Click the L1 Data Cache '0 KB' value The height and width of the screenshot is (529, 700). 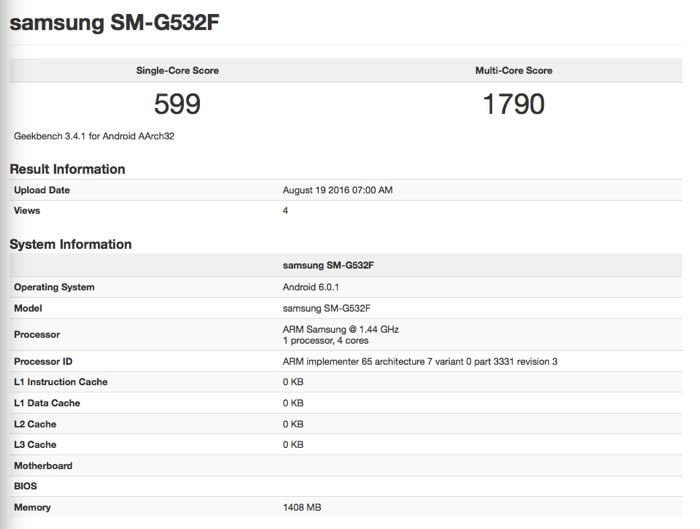[x=293, y=403]
